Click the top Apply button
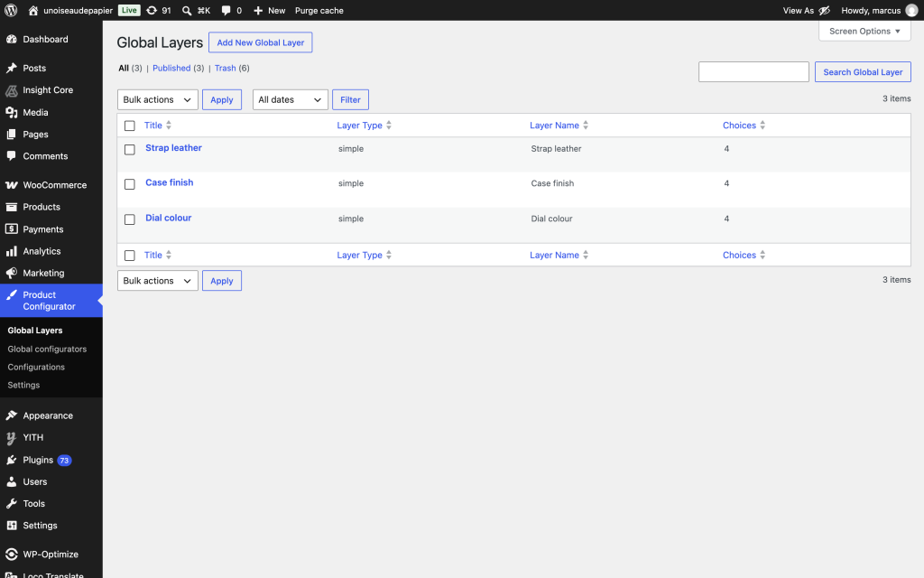The image size is (924, 578). pyautogui.click(x=222, y=99)
